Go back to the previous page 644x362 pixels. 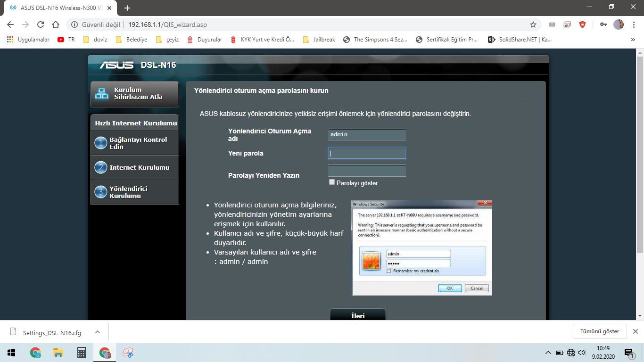(10, 25)
